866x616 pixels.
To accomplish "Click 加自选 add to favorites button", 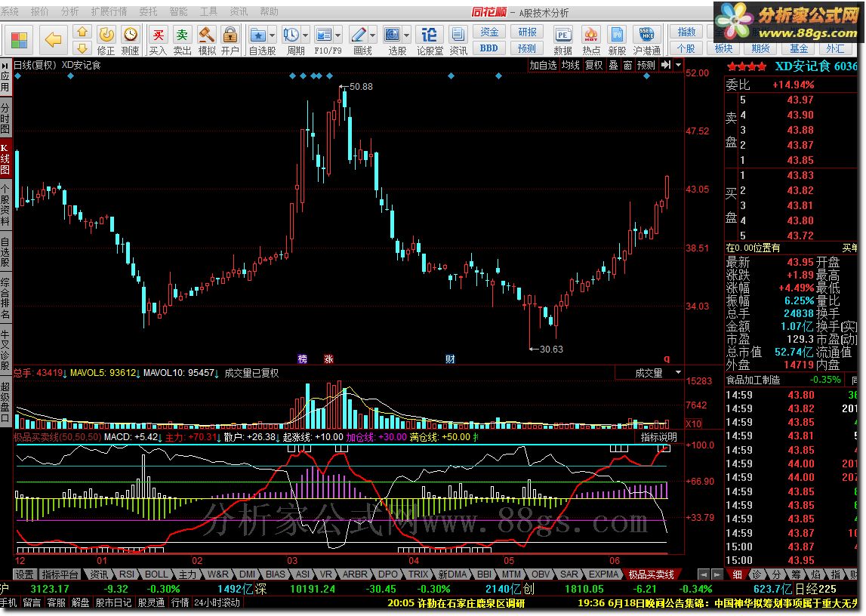I will (x=543, y=65).
